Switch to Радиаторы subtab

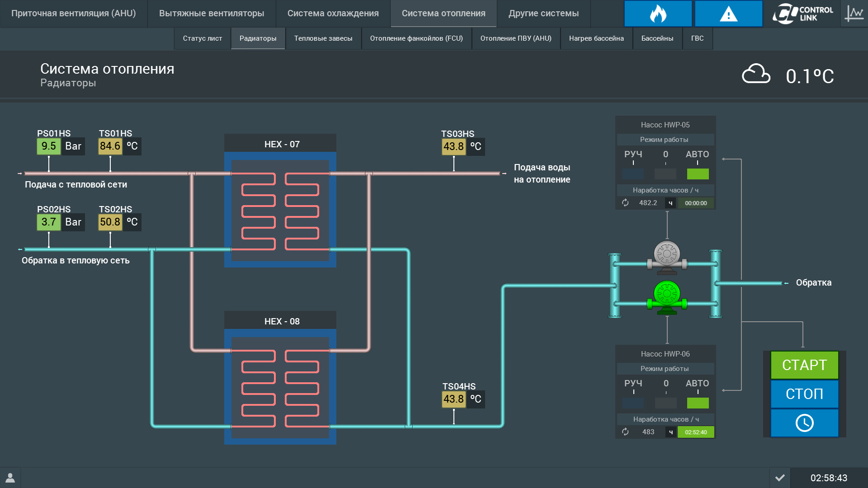(x=258, y=38)
